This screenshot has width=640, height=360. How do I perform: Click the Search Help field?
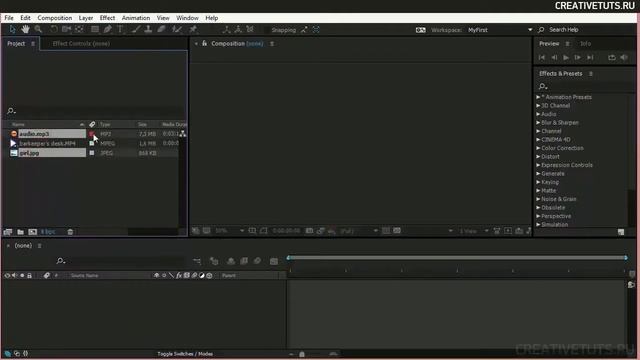click(588, 30)
